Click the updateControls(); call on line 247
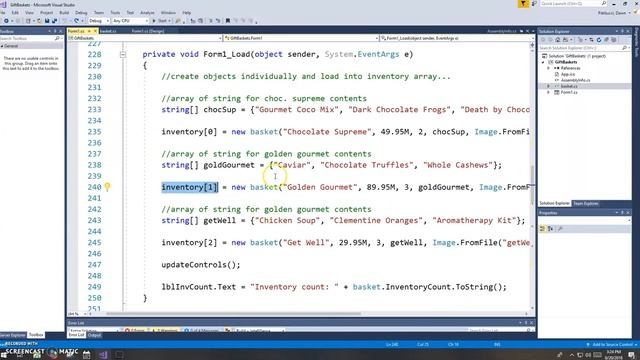 click(201, 265)
